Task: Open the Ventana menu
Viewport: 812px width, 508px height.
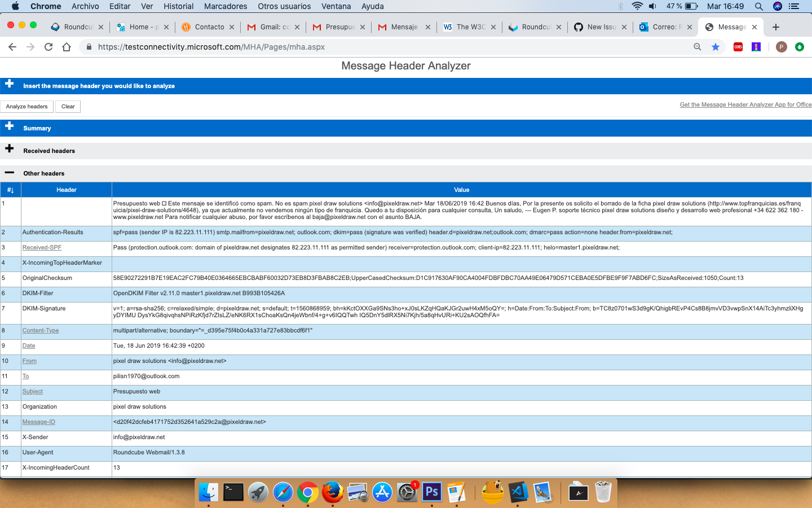Action: coord(336,6)
